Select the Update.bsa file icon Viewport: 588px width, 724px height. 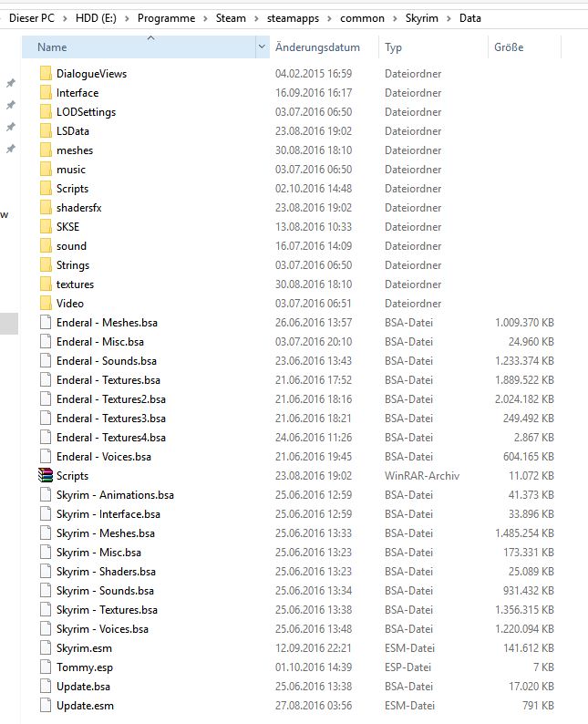click(46, 686)
